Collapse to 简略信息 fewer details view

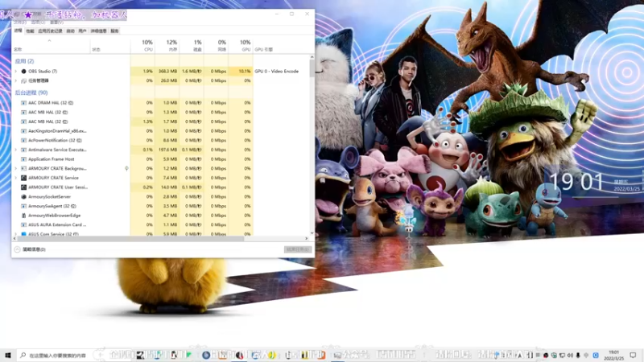pyautogui.click(x=30, y=249)
